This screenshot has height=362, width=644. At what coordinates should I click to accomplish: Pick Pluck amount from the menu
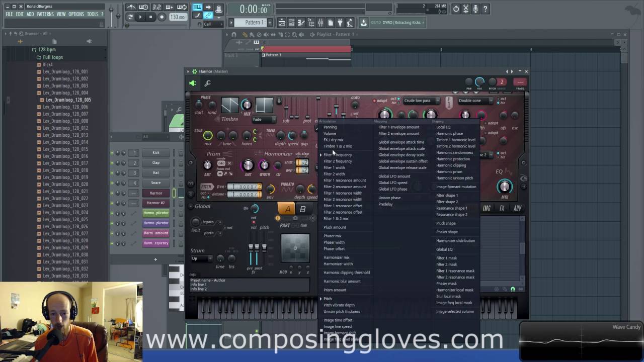tap(335, 227)
